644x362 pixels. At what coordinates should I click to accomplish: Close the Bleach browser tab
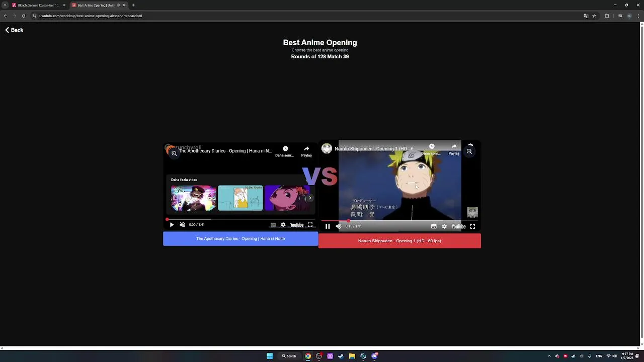pos(64,5)
